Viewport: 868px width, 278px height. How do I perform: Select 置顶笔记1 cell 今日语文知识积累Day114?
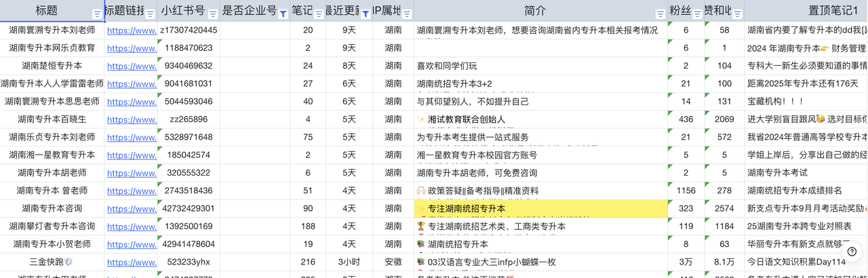tap(806, 262)
